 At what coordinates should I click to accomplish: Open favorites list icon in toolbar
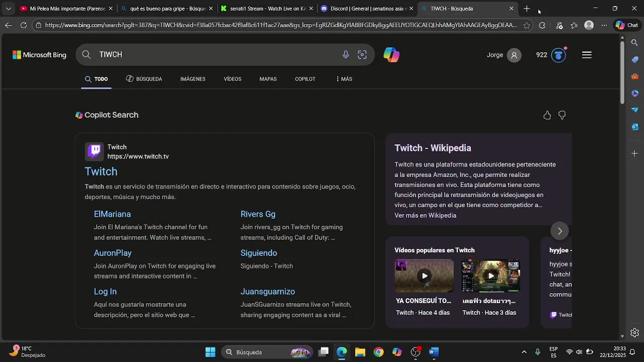[574, 25]
